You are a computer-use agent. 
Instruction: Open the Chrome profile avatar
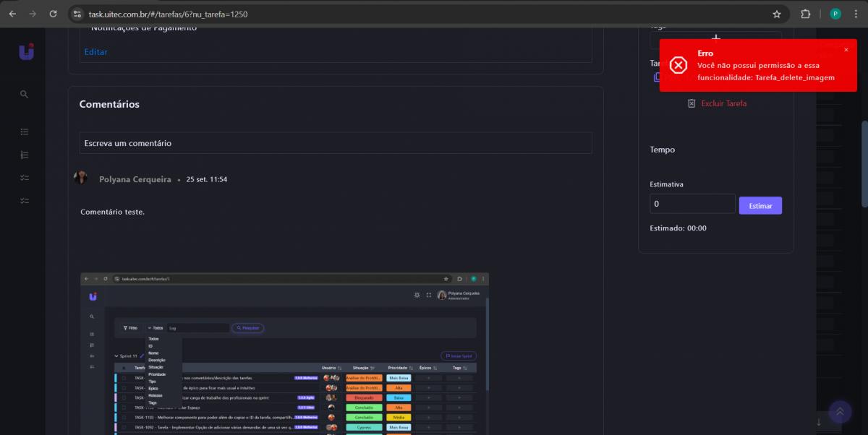click(835, 14)
